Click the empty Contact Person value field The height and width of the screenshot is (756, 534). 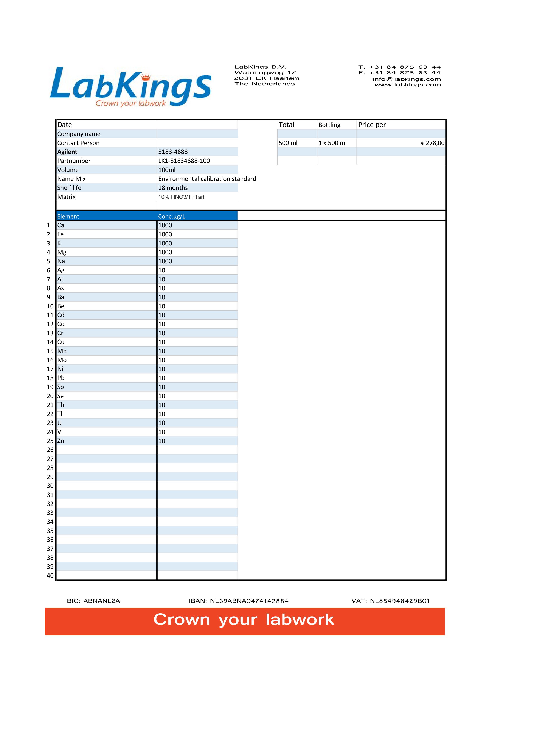click(x=197, y=143)
